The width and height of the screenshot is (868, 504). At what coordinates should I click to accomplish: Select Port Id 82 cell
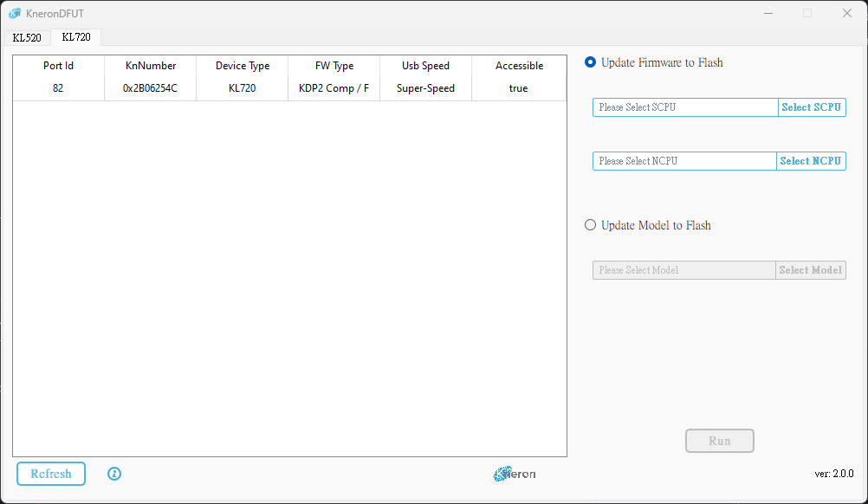tap(58, 88)
